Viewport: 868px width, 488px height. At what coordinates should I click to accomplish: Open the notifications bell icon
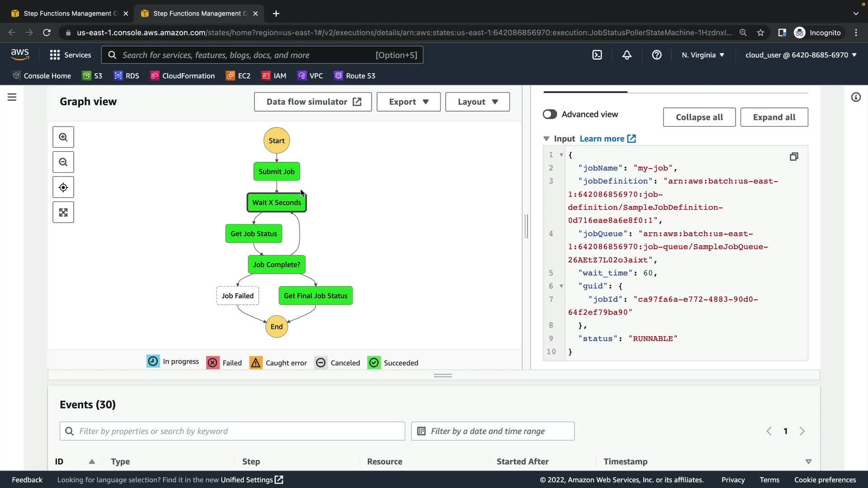point(627,55)
